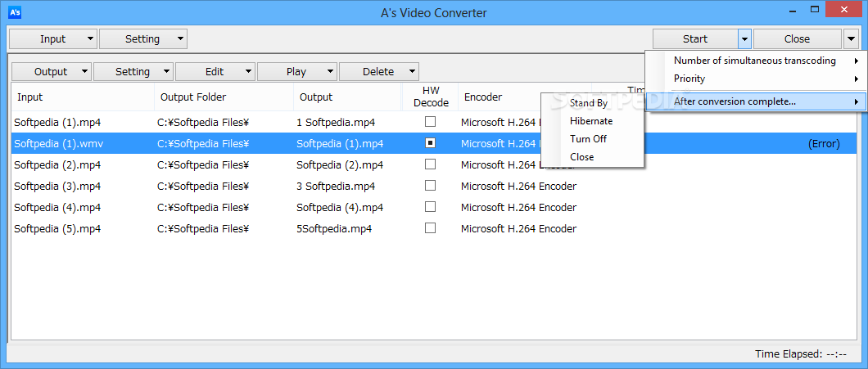Maximize the A's Video Converter window
This screenshot has height=369, width=868.
tap(814, 9)
